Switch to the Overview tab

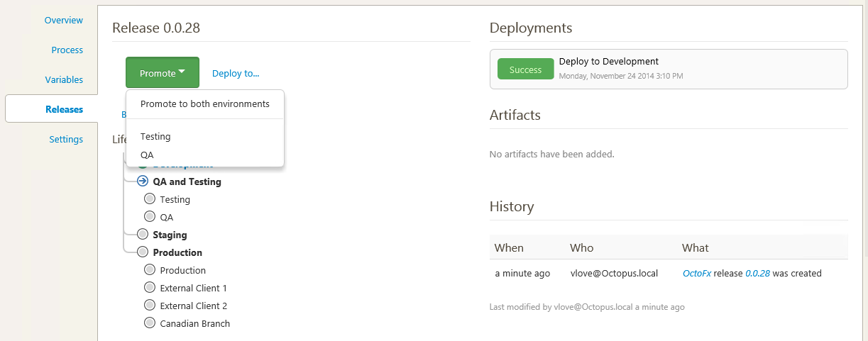tap(64, 21)
